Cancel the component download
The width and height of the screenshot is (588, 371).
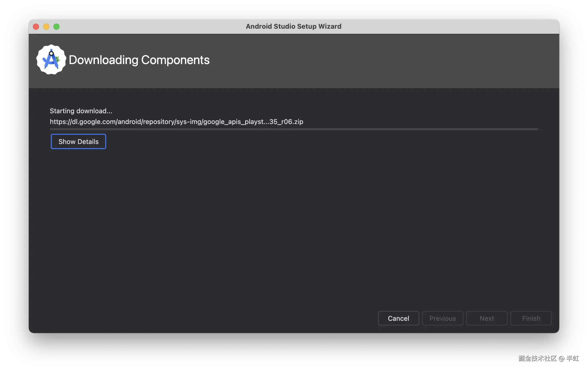[398, 318]
